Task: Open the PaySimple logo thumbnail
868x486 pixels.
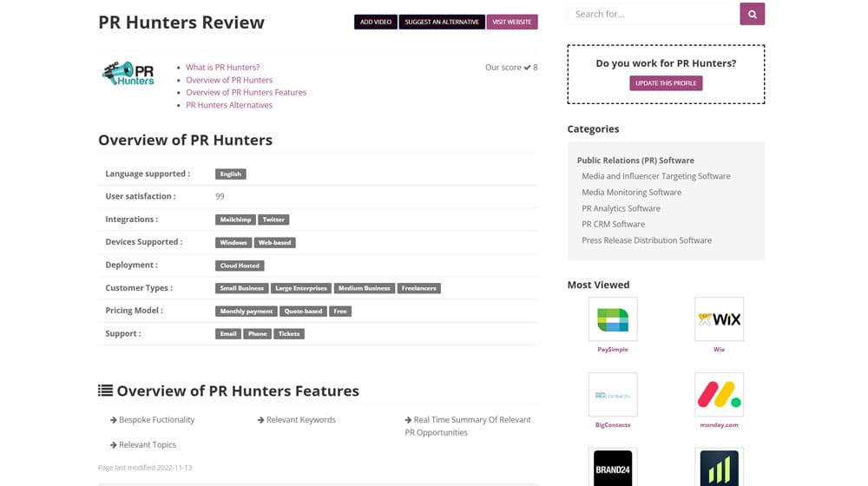Action: (x=613, y=319)
